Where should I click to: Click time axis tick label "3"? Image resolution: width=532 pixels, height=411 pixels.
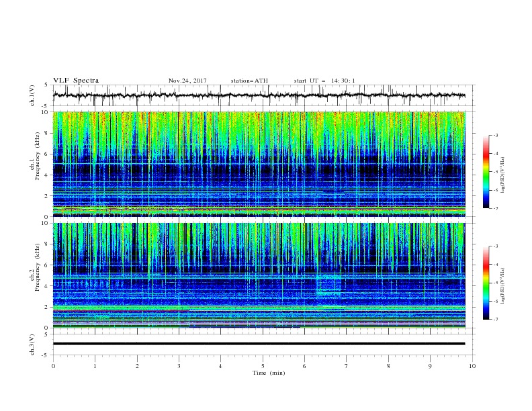179,366
